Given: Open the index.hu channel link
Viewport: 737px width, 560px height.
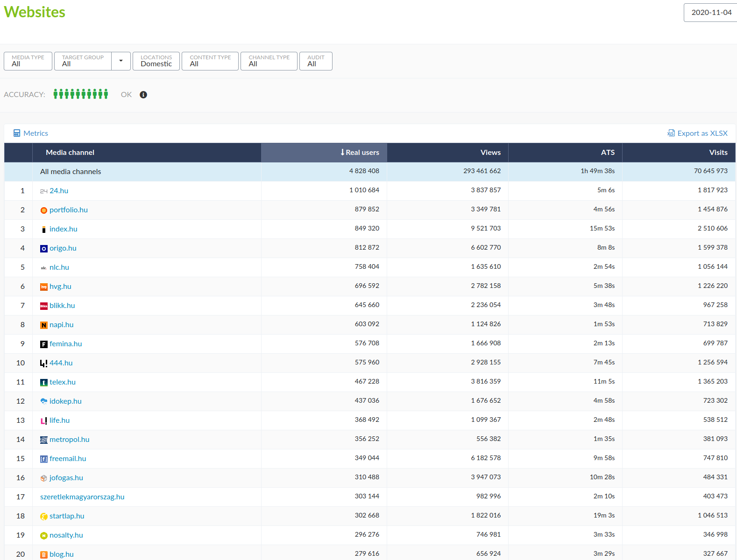Looking at the screenshot, I should (64, 229).
